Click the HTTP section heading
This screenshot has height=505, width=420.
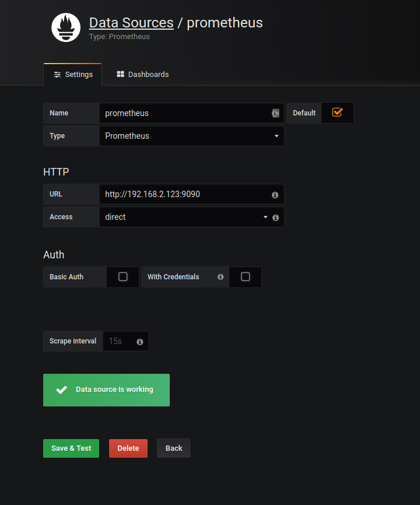click(x=56, y=172)
